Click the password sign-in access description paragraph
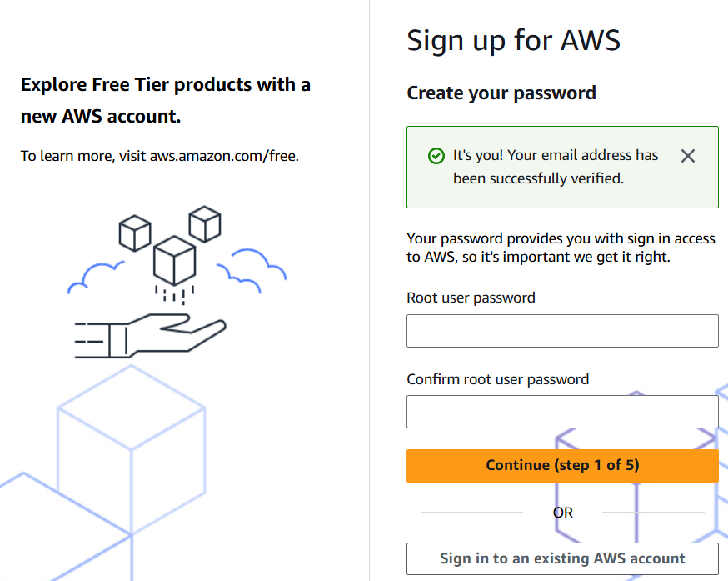This screenshot has height=581, width=728. point(561,248)
